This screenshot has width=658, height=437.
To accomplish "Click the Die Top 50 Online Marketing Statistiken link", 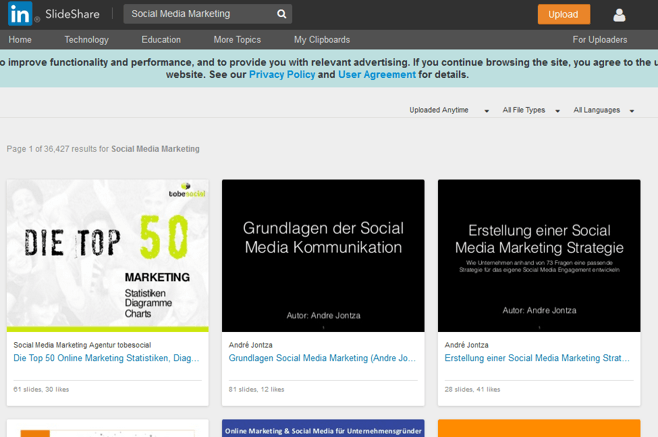I will (106, 358).
